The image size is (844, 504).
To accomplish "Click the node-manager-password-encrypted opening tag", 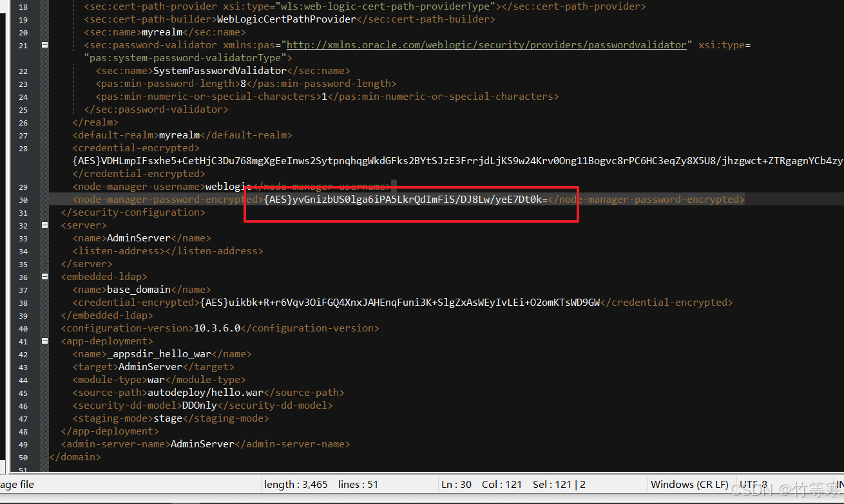I will pyautogui.click(x=168, y=200).
